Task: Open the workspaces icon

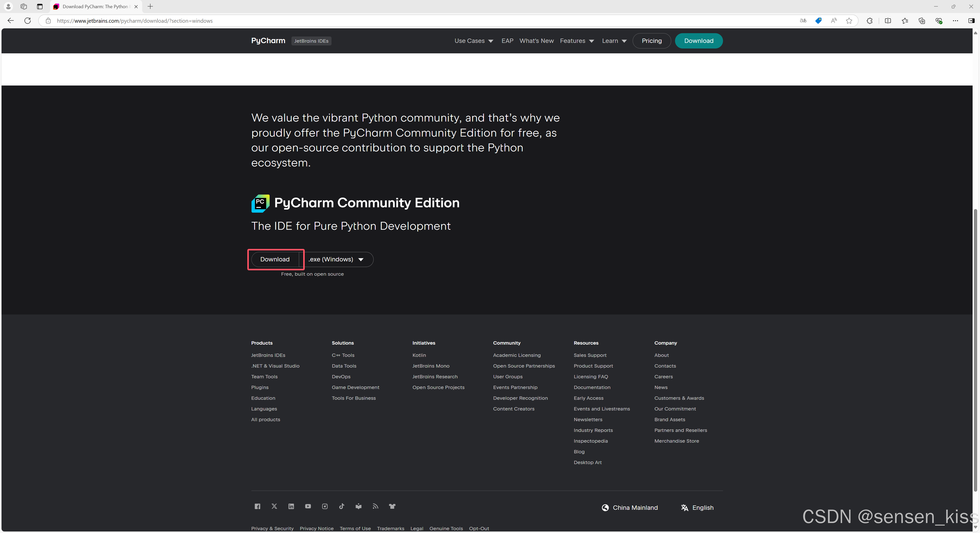Action: [x=23, y=6]
